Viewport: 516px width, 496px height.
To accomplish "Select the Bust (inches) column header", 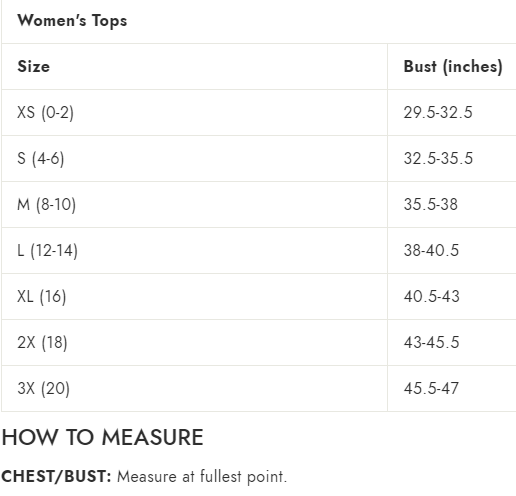I will coord(453,67).
